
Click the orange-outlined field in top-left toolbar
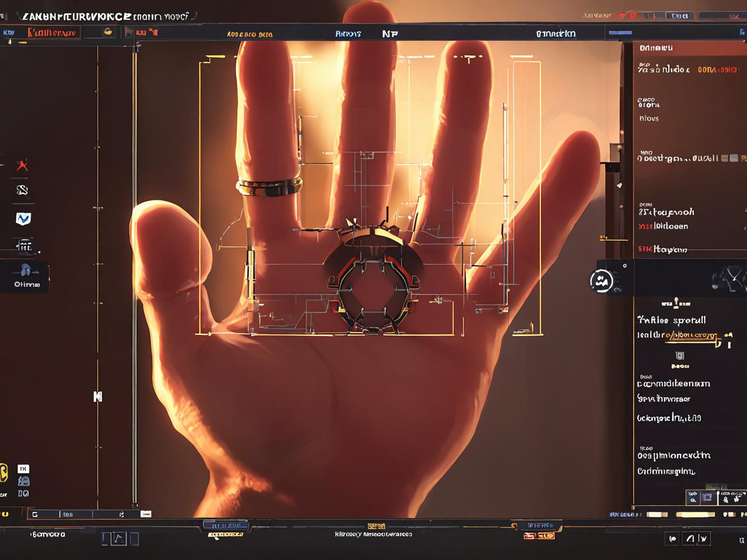coord(53,33)
